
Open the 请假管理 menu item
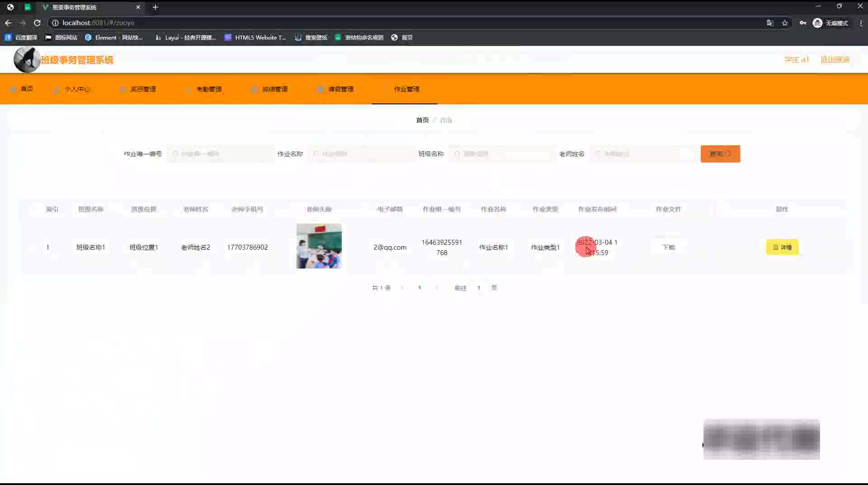(x=336, y=89)
